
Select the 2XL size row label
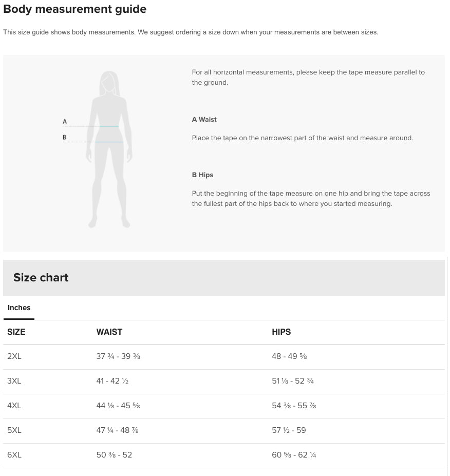click(14, 356)
